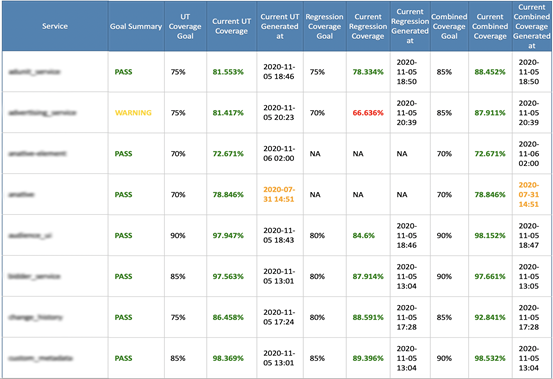Click the Combined Coverage Goal header
553x379 pixels.
click(449, 26)
